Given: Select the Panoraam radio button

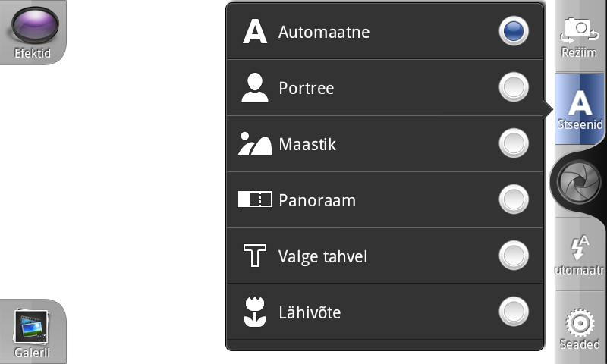Looking at the screenshot, I should pyautogui.click(x=514, y=199).
